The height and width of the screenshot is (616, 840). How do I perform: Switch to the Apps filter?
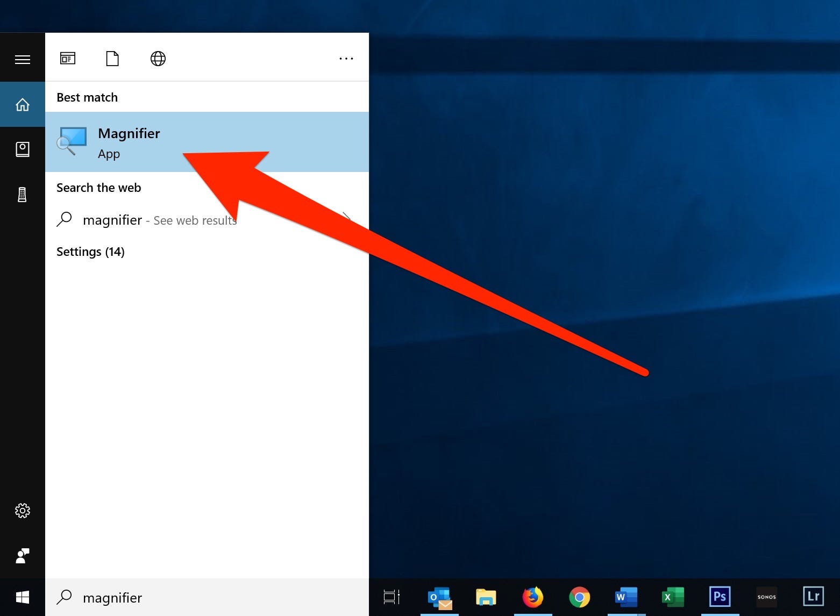click(x=68, y=59)
